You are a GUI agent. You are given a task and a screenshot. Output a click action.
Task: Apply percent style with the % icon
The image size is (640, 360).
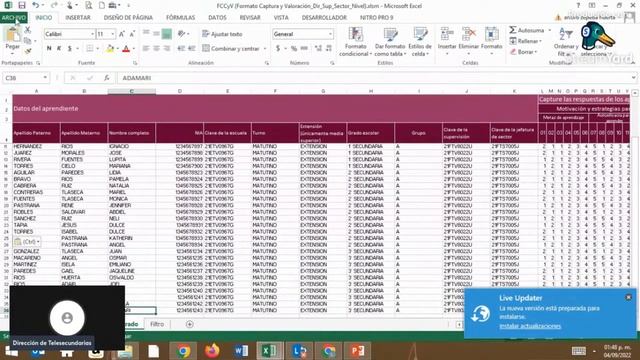(x=294, y=49)
